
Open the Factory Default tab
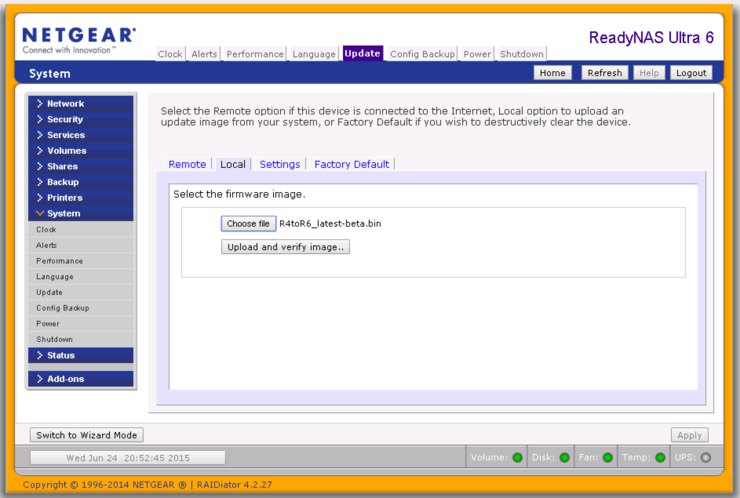coord(352,164)
